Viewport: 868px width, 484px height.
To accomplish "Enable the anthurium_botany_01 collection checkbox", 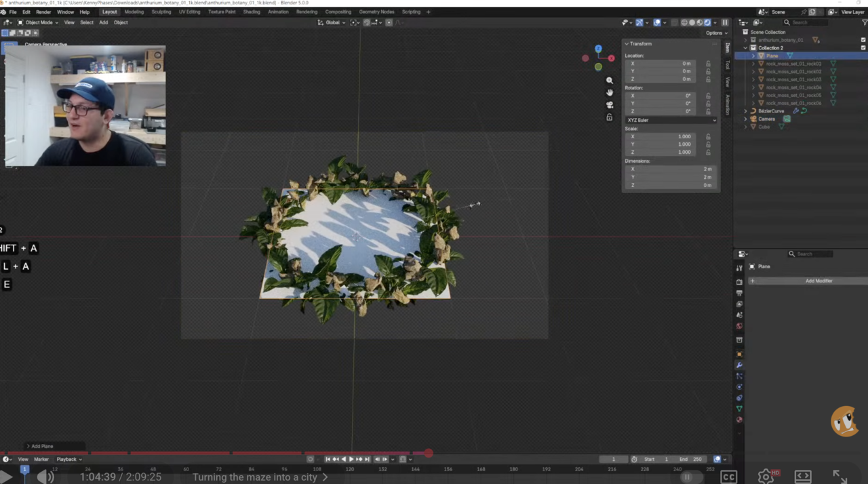I will point(863,40).
